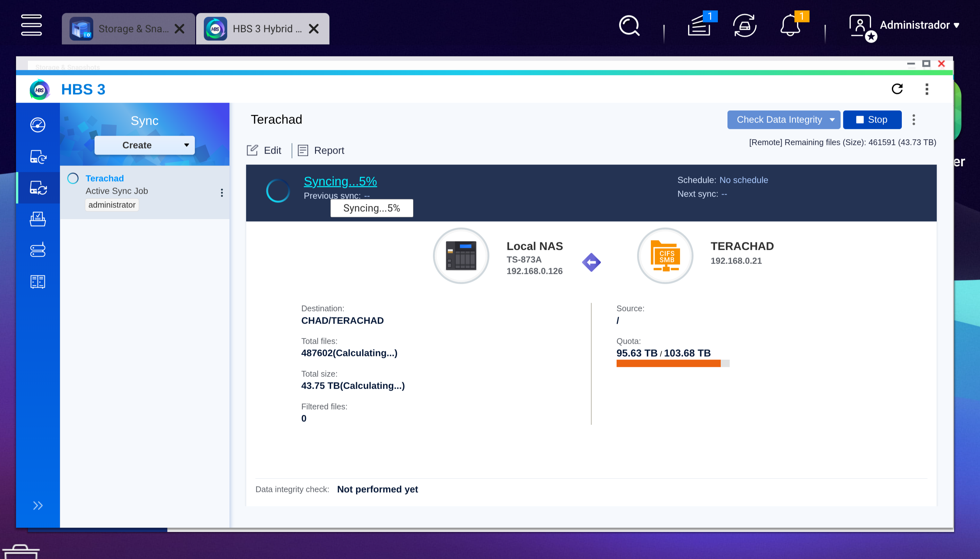
Task: Open the Create sync job dropdown
Action: point(145,145)
